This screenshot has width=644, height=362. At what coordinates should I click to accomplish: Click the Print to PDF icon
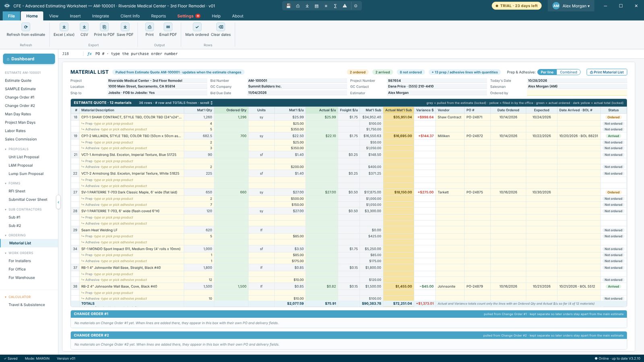coord(104,27)
